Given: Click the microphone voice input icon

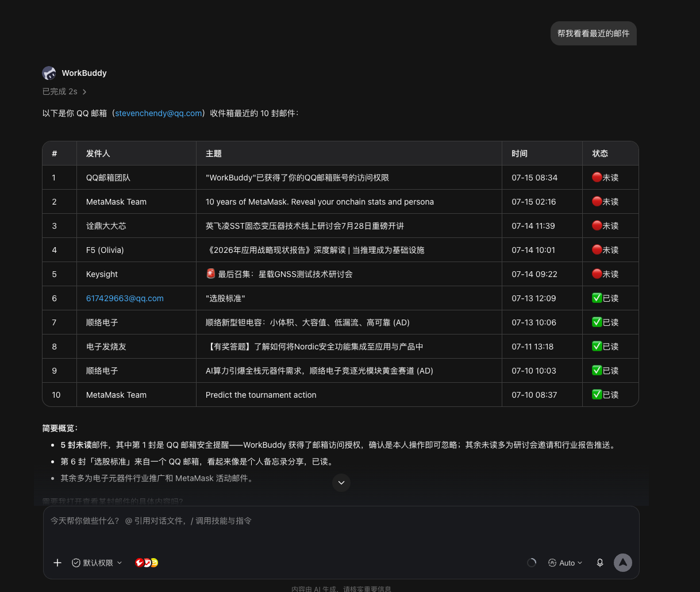Looking at the screenshot, I should [600, 563].
